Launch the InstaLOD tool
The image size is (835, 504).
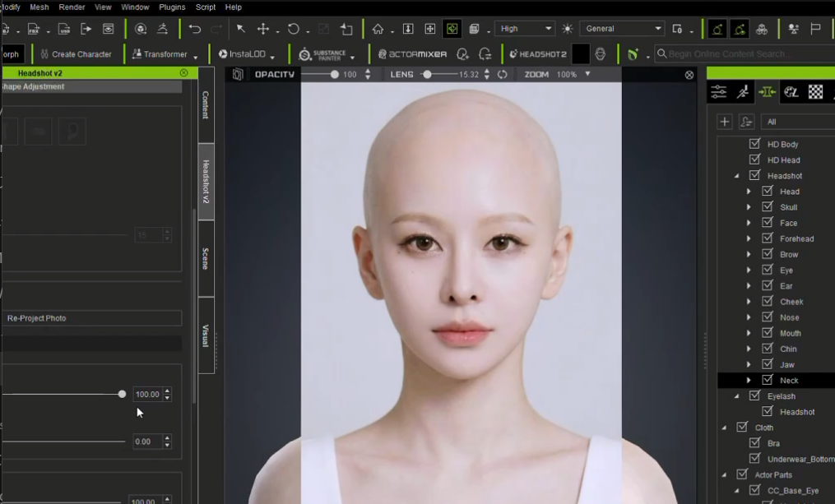click(243, 54)
